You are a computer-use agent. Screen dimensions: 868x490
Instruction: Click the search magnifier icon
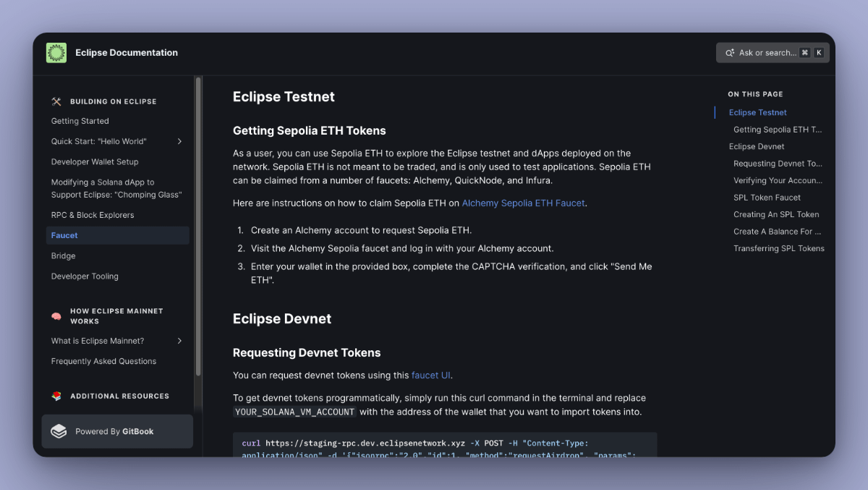tap(730, 53)
